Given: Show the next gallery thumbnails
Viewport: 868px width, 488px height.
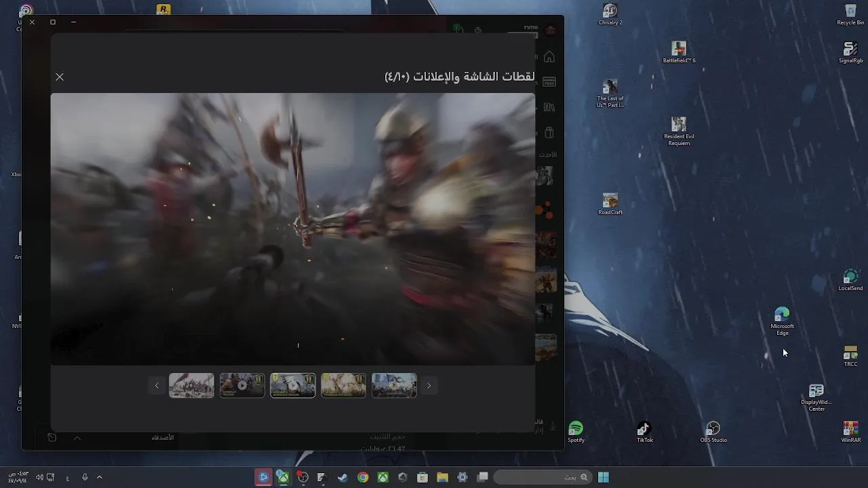Looking at the screenshot, I should (429, 386).
